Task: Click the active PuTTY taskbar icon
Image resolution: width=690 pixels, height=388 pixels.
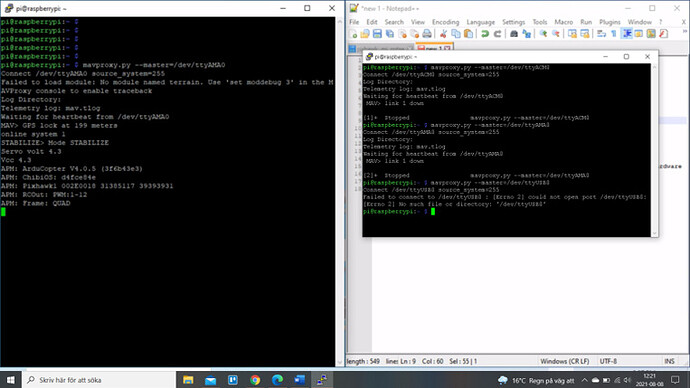Action: (x=322, y=380)
